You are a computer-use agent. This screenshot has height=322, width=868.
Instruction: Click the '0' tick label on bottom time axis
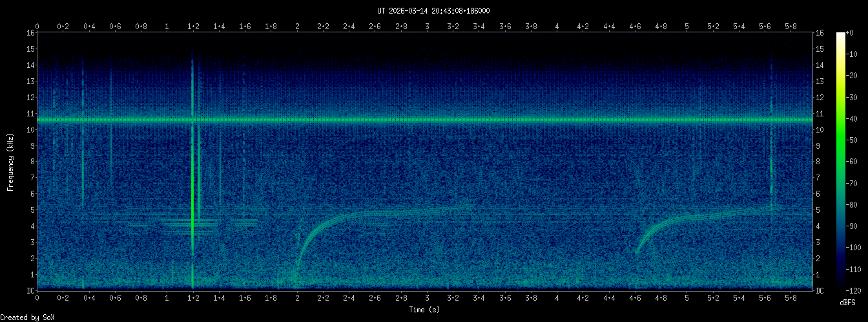click(37, 299)
